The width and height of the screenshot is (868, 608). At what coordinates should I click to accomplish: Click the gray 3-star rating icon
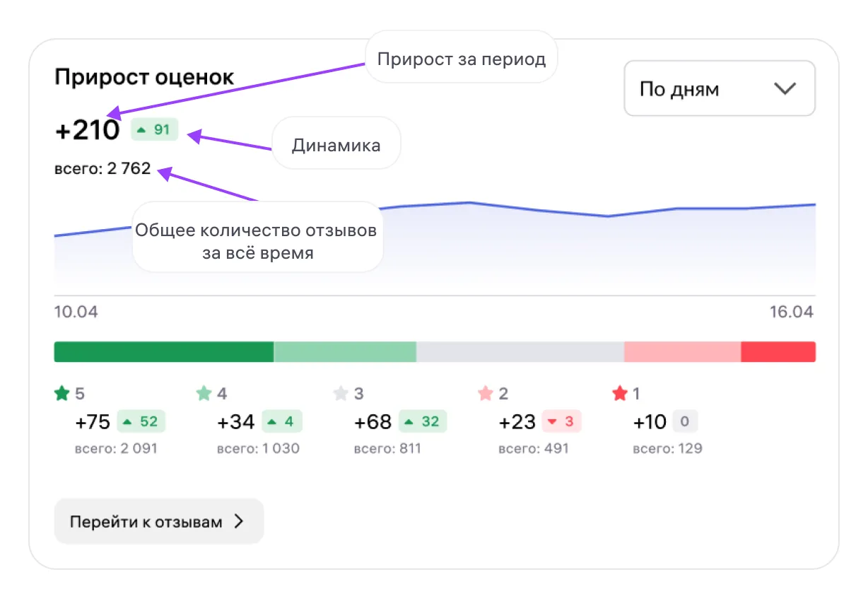point(341,394)
